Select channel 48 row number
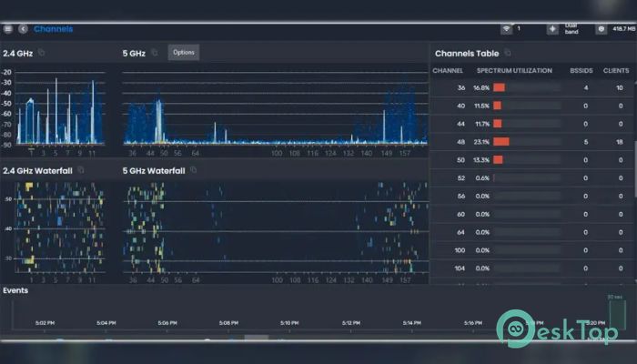Image resolution: width=637 pixels, height=364 pixels. [460, 142]
